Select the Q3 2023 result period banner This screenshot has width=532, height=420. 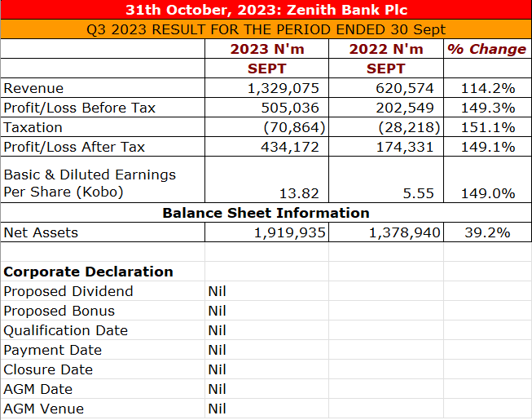[266, 29]
